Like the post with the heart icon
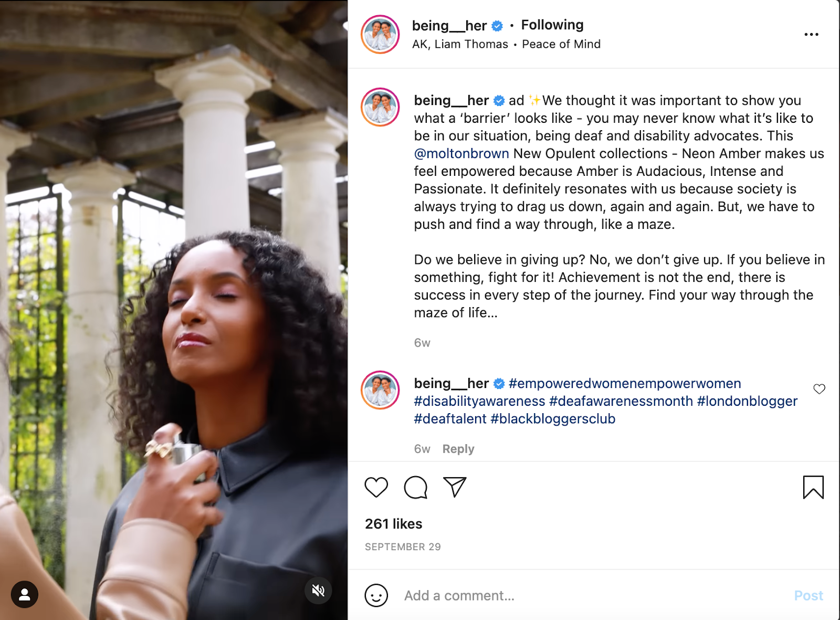This screenshot has width=840, height=620. point(376,487)
